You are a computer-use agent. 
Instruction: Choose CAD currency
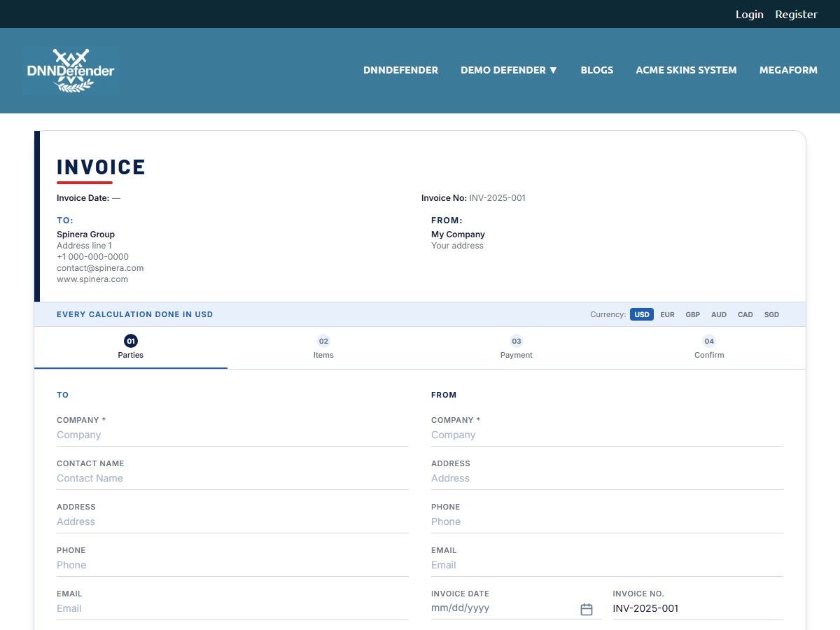point(745,315)
